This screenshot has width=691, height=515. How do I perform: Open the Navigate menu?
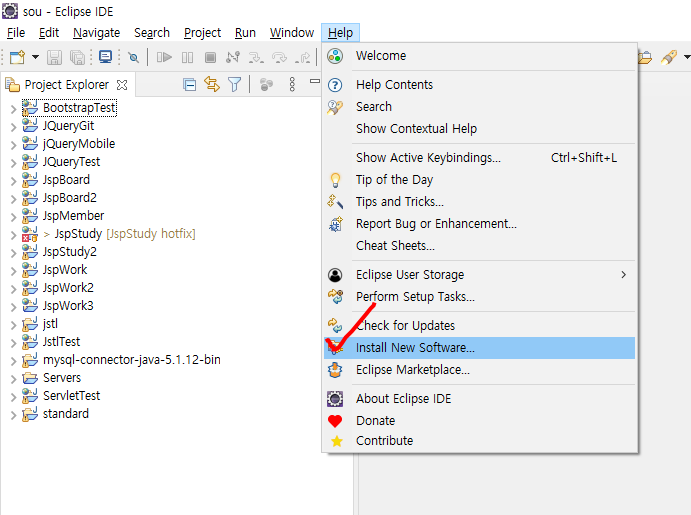[97, 33]
